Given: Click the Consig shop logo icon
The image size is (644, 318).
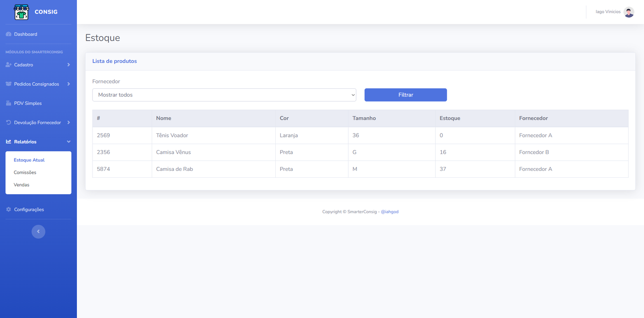Looking at the screenshot, I should (21, 12).
